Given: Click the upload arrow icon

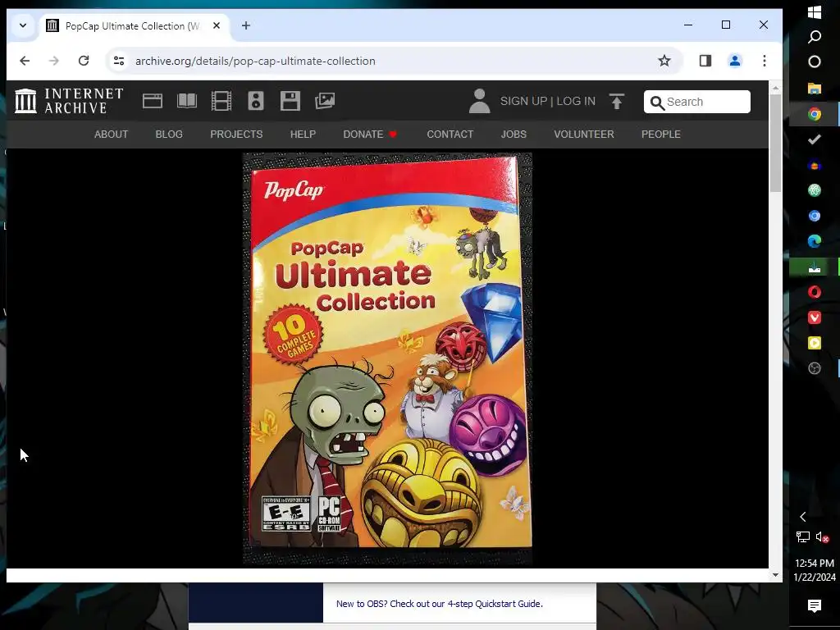Looking at the screenshot, I should 617,101.
